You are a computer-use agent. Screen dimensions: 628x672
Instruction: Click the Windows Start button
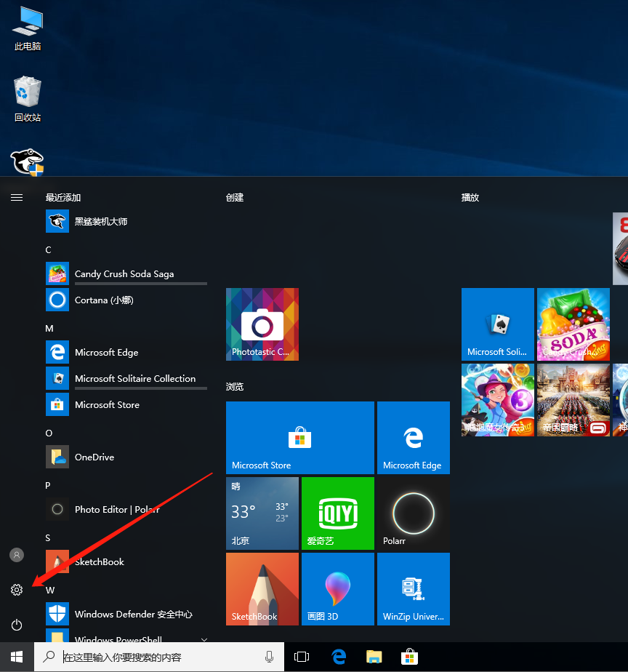click(17, 657)
